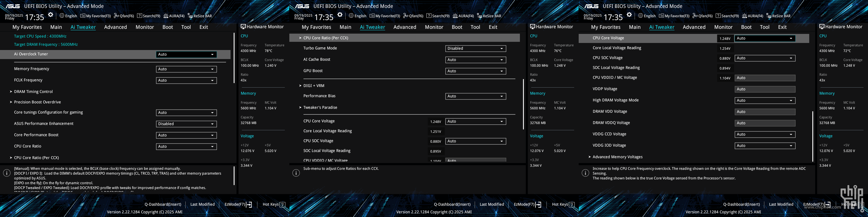Open Qfan(F6) in middle BIOS screen
The height and width of the screenshot is (217, 868).
pyautogui.click(x=413, y=16)
